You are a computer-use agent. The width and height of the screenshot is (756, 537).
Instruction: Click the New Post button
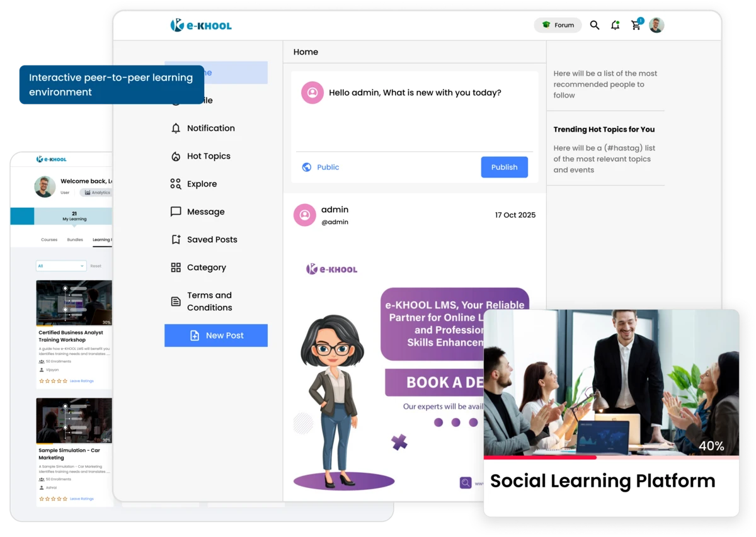[215, 335]
